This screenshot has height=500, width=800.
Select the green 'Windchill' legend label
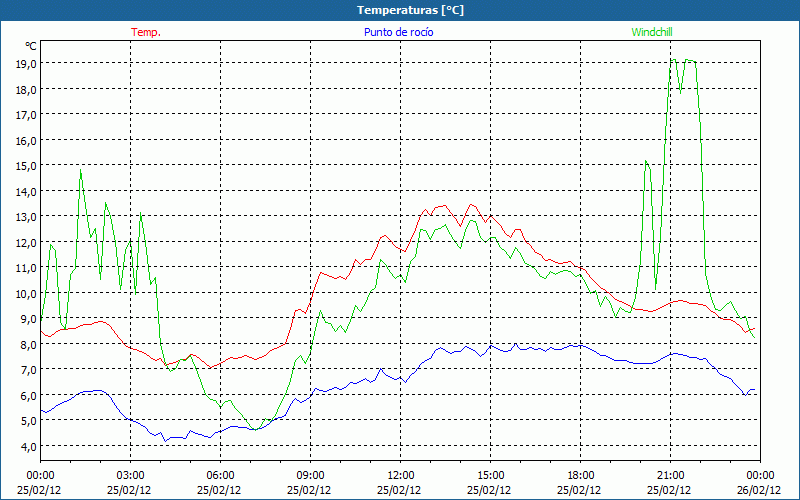click(x=652, y=32)
